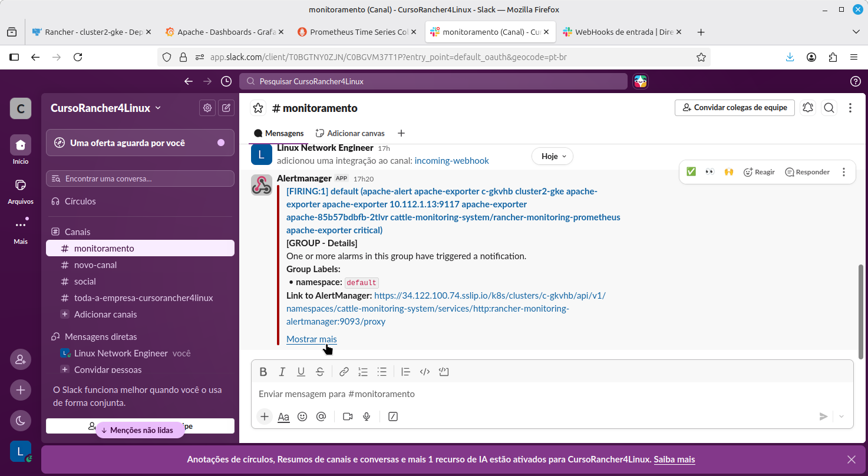Image resolution: width=868 pixels, height=476 pixels.
Task: Record a video clip
Action: (x=348, y=416)
